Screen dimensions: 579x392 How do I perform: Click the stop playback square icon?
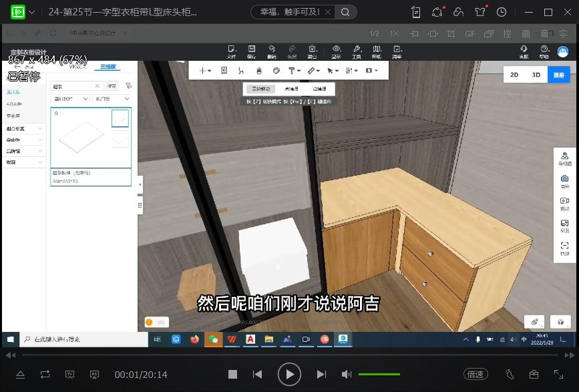(x=232, y=375)
